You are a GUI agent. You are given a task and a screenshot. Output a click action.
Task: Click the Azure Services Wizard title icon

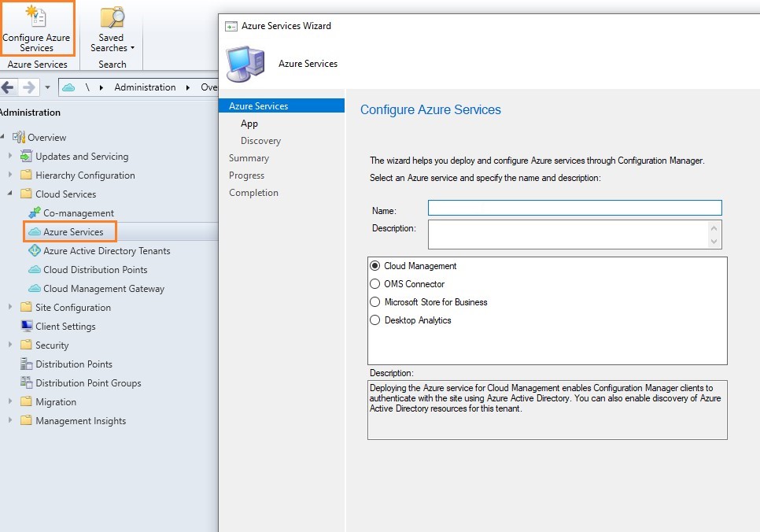click(x=231, y=26)
